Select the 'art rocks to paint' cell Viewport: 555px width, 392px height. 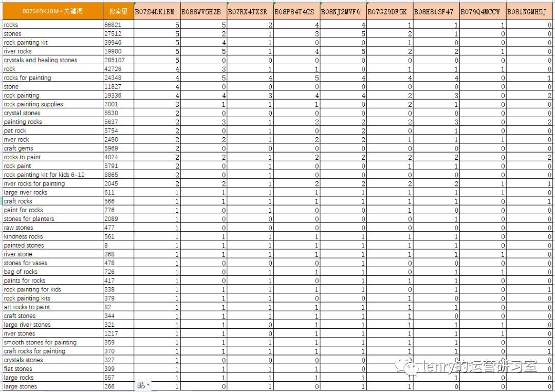[53, 307]
